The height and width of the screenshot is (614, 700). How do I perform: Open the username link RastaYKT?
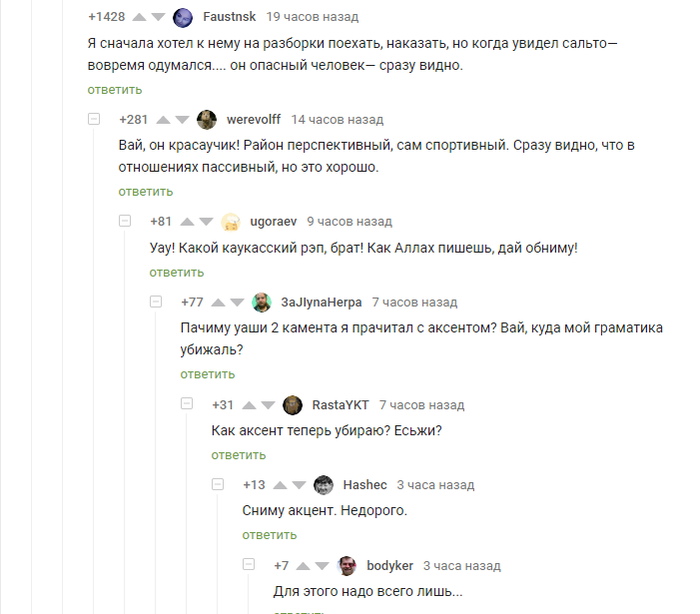tap(340, 405)
